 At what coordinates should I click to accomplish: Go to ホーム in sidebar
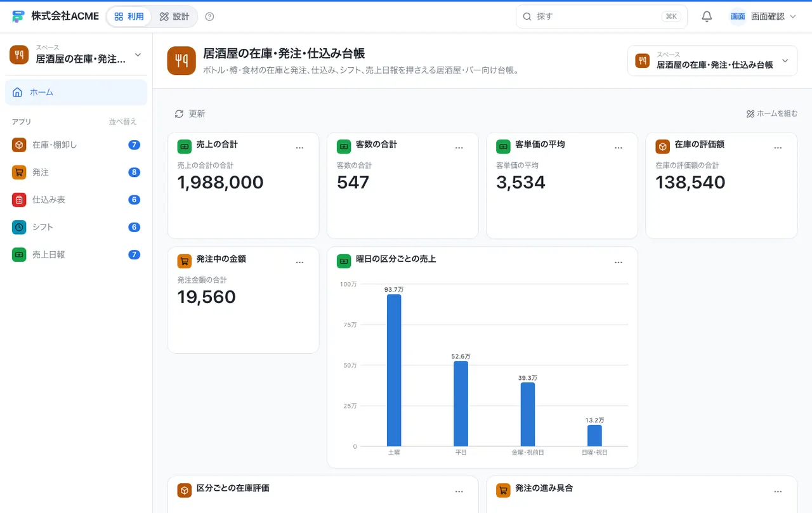pyautogui.click(x=76, y=93)
